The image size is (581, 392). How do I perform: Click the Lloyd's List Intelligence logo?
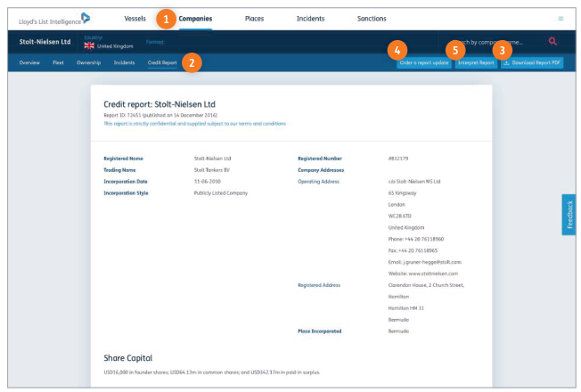(54, 19)
